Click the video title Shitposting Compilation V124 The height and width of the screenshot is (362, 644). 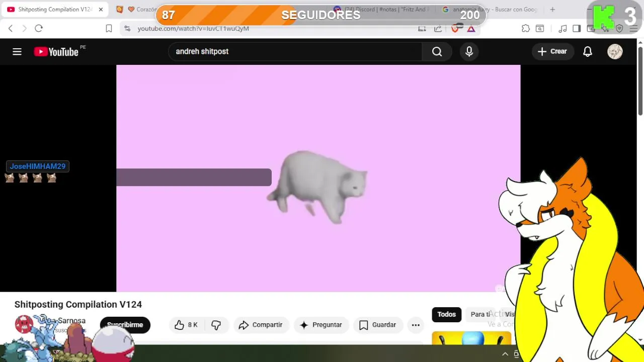pyautogui.click(x=78, y=304)
